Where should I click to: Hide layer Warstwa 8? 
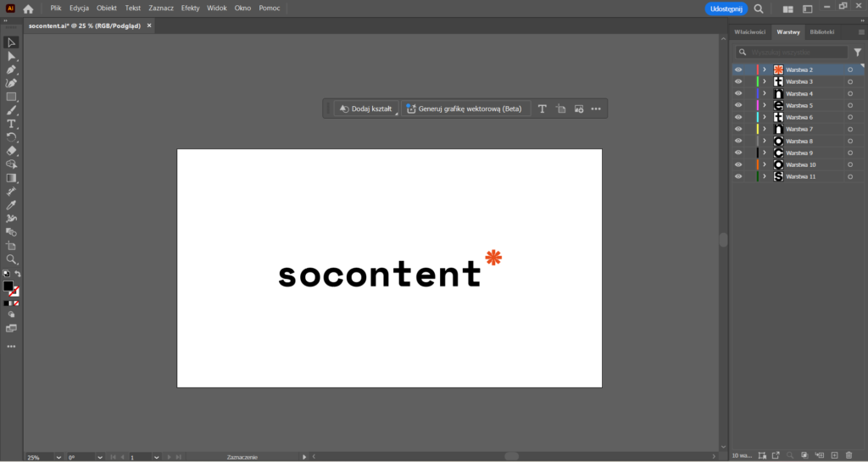point(738,141)
